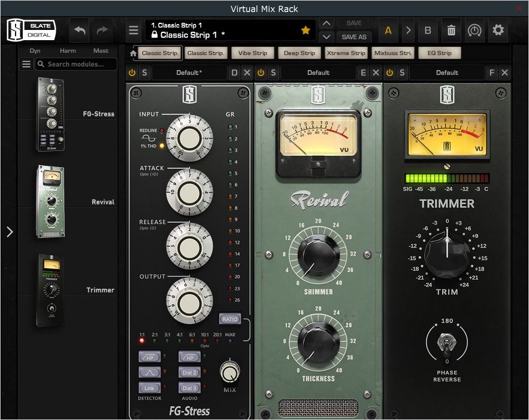Select the Mixbuss Strip preset tab
The height and width of the screenshot is (420, 529).
[x=392, y=53]
